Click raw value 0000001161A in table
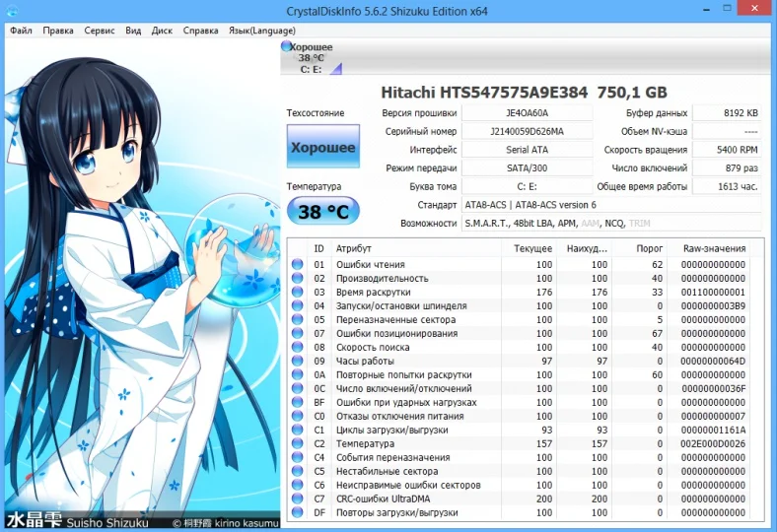 (x=713, y=431)
